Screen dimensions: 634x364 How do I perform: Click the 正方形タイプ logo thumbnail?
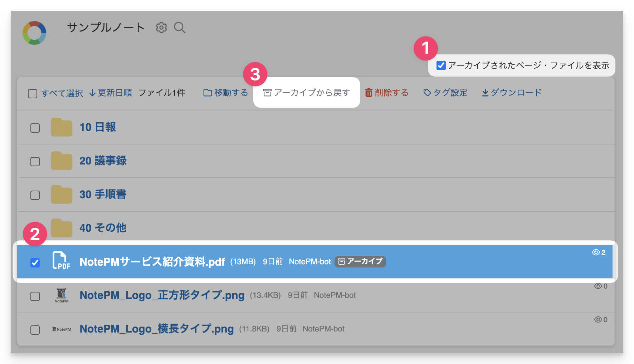pyautogui.click(x=62, y=295)
